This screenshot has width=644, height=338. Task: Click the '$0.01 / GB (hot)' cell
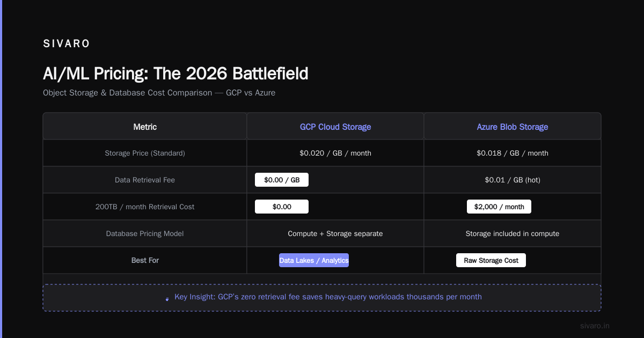pyautogui.click(x=513, y=180)
